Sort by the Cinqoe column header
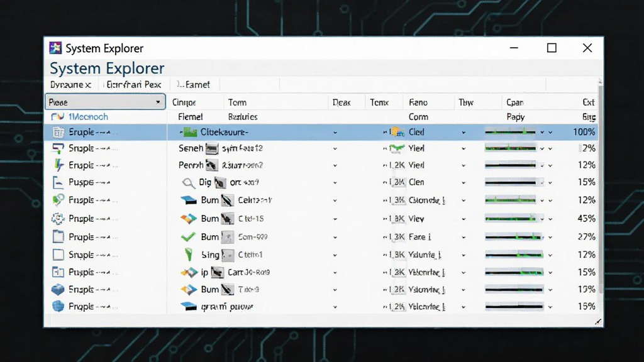Viewport: 644px width, 362px height. [184, 102]
